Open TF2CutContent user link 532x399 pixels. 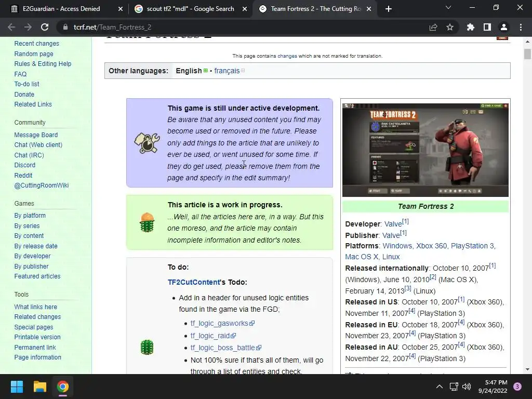click(x=194, y=282)
